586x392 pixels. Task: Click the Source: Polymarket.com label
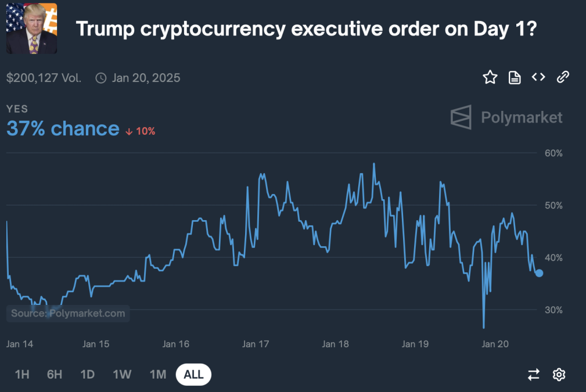point(68,314)
